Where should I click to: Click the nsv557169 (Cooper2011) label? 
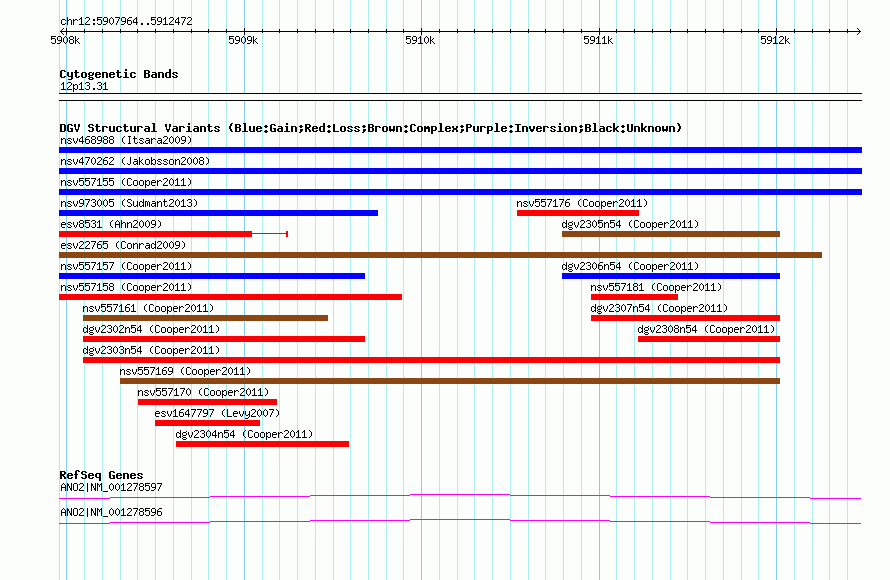click(185, 371)
